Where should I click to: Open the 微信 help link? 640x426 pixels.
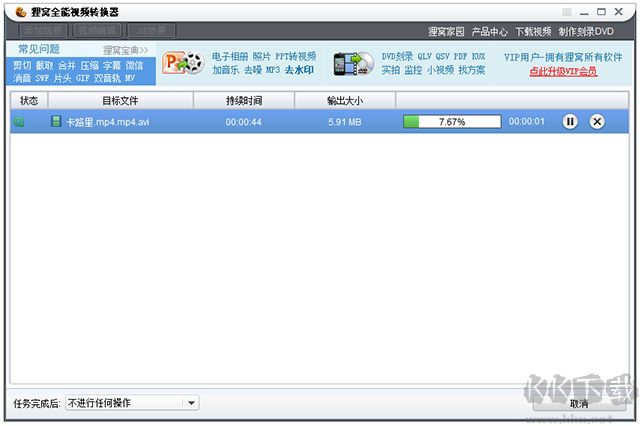coord(134,66)
